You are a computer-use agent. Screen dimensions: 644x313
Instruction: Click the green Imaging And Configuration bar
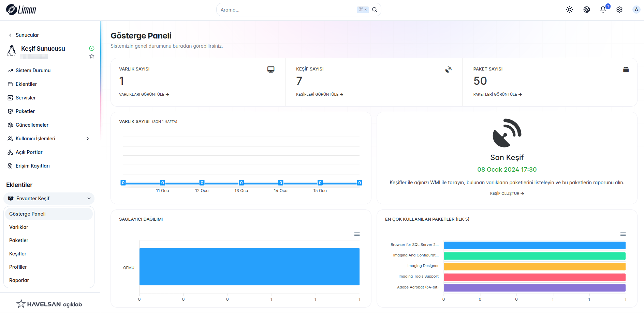[535, 256]
